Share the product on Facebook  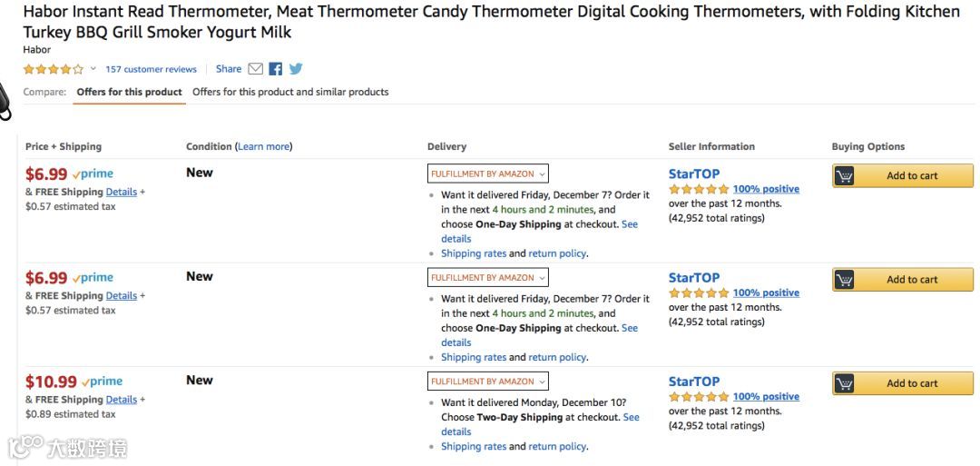click(276, 69)
